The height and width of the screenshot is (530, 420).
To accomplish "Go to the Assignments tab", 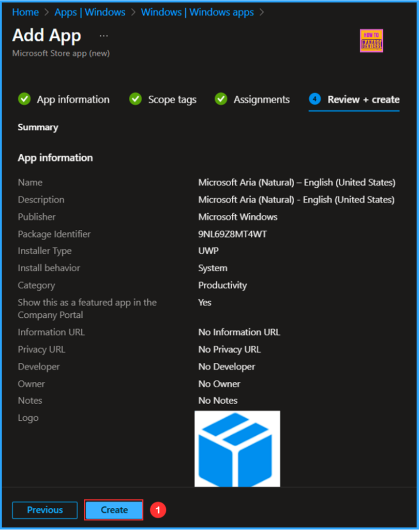I will tap(261, 99).
